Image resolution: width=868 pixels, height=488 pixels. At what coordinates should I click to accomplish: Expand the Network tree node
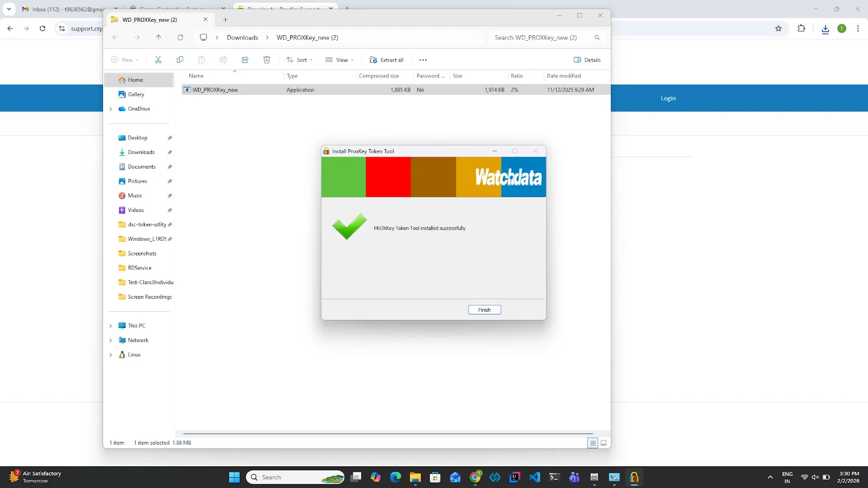click(111, 341)
